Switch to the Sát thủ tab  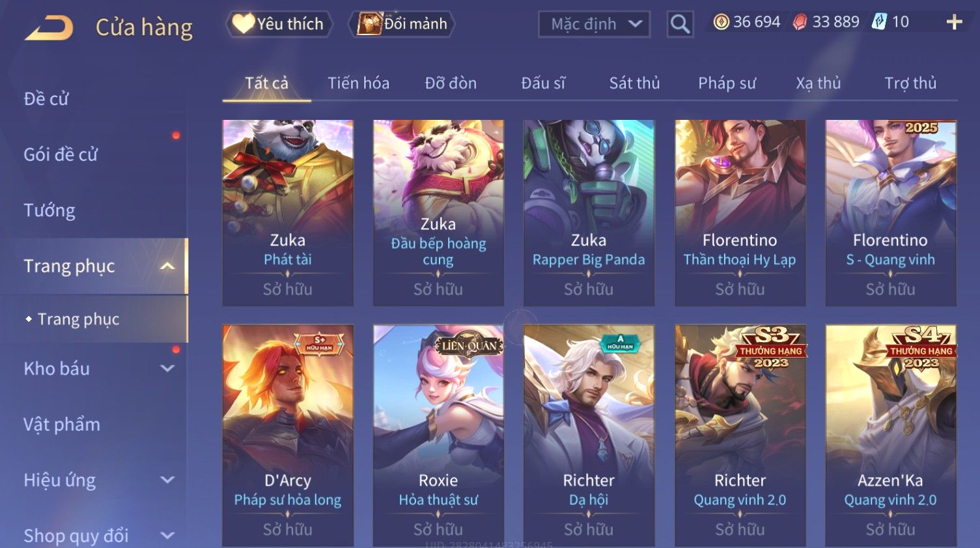click(634, 83)
